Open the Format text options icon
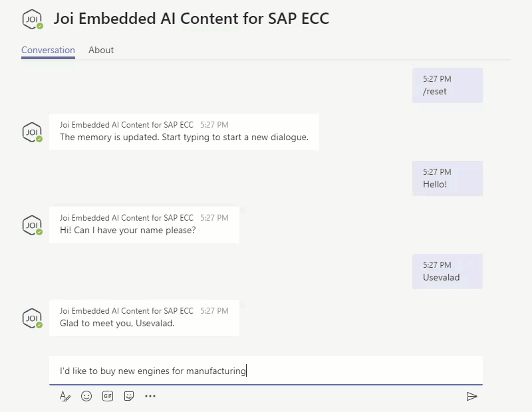 click(65, 396)
